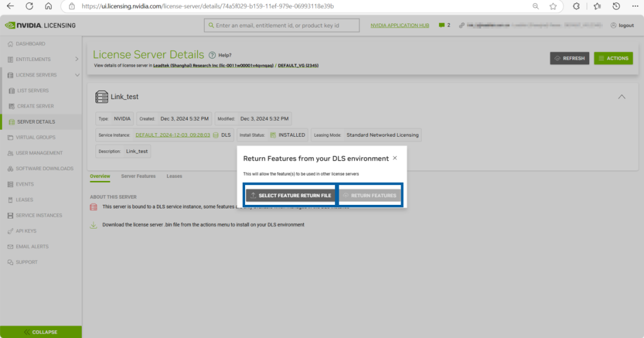Switch to the Server Features tab
The image size is (644, 338).
coord(138,176)
